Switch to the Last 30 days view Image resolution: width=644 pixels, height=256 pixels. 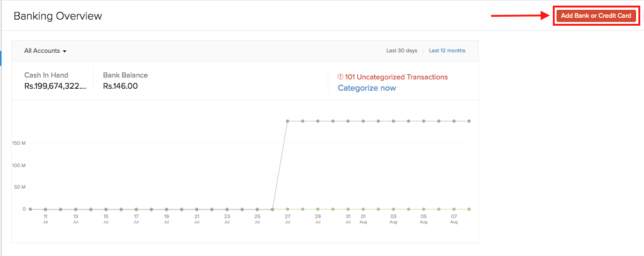pos(401,51)
